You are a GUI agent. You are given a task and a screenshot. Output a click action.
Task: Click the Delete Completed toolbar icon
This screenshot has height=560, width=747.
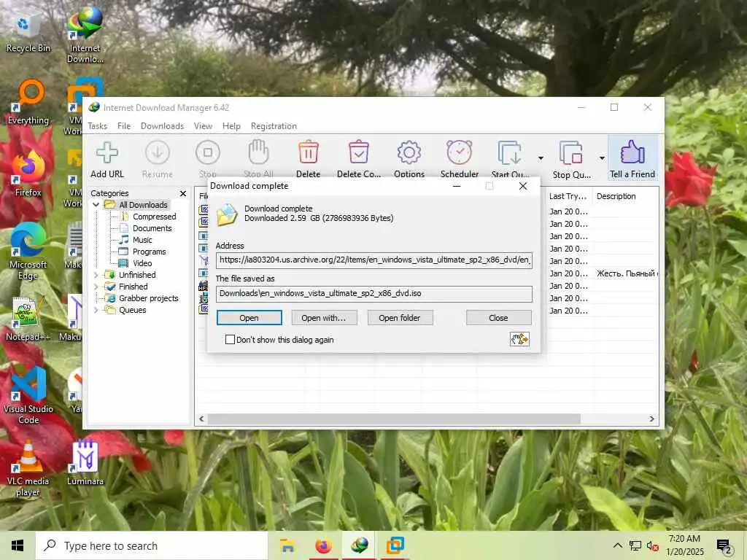coord(359,152)
